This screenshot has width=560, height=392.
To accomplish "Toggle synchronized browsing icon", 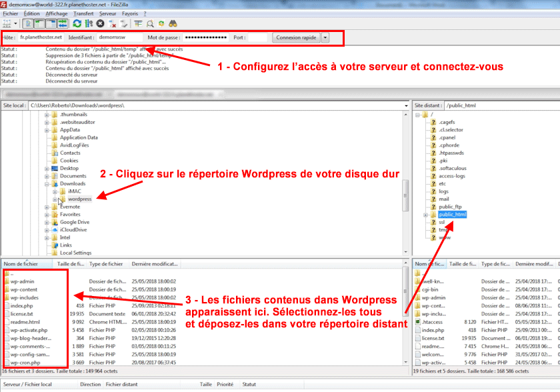I will [161, 23].
